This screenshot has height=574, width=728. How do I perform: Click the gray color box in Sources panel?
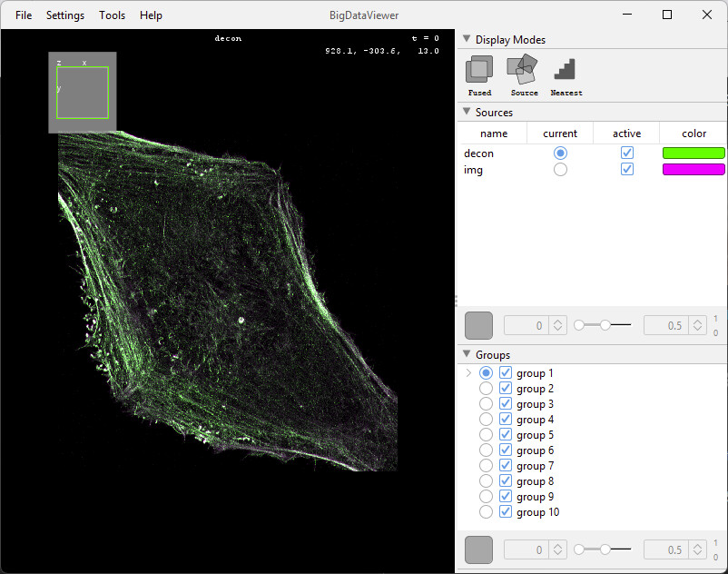(478, 325)
